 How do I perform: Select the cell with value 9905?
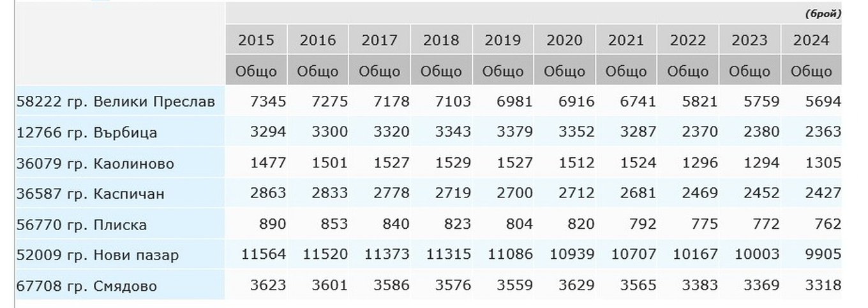[823, 255]
